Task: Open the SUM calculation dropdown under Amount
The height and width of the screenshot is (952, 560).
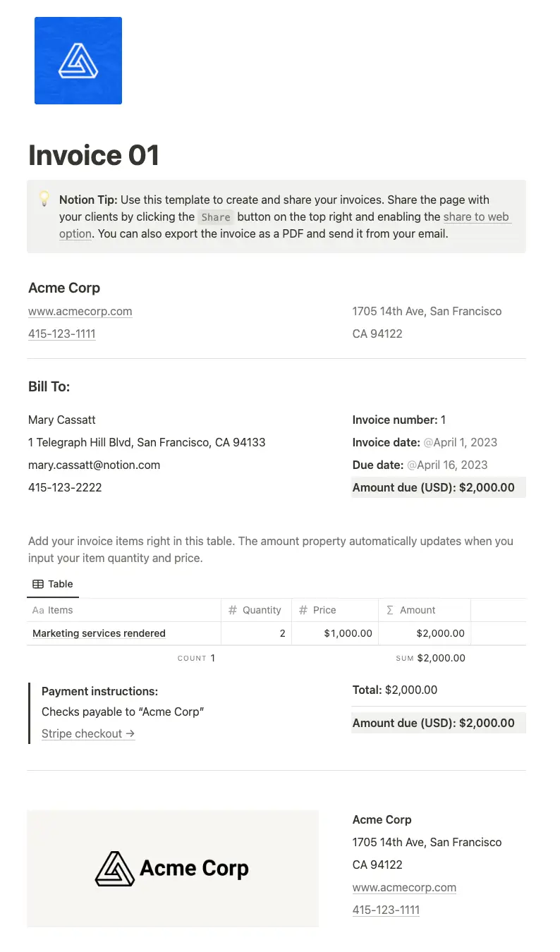Action: (x=430, y=658)
